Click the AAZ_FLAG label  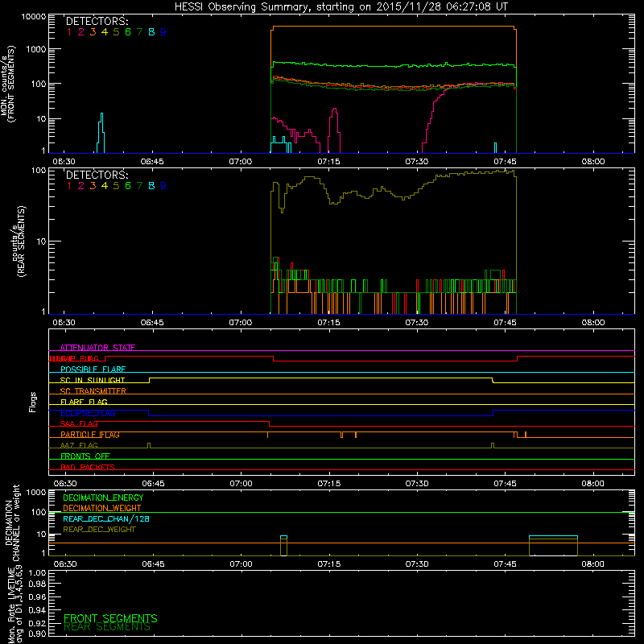[79, 445]
